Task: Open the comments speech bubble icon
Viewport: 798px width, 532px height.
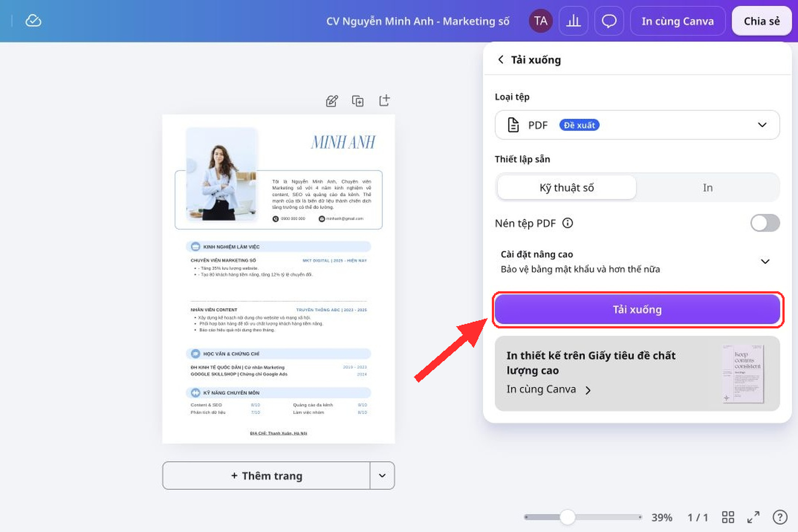Action: [x=609, y=21]
